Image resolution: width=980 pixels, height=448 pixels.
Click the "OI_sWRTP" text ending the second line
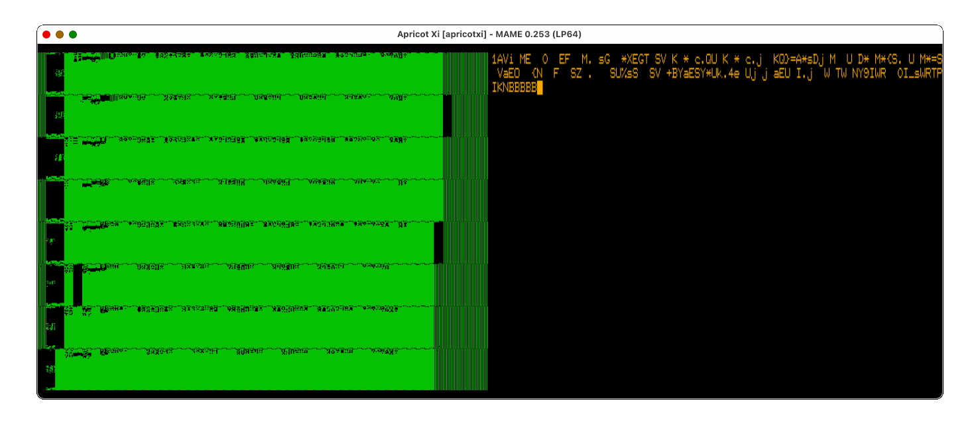pos(919,74)
